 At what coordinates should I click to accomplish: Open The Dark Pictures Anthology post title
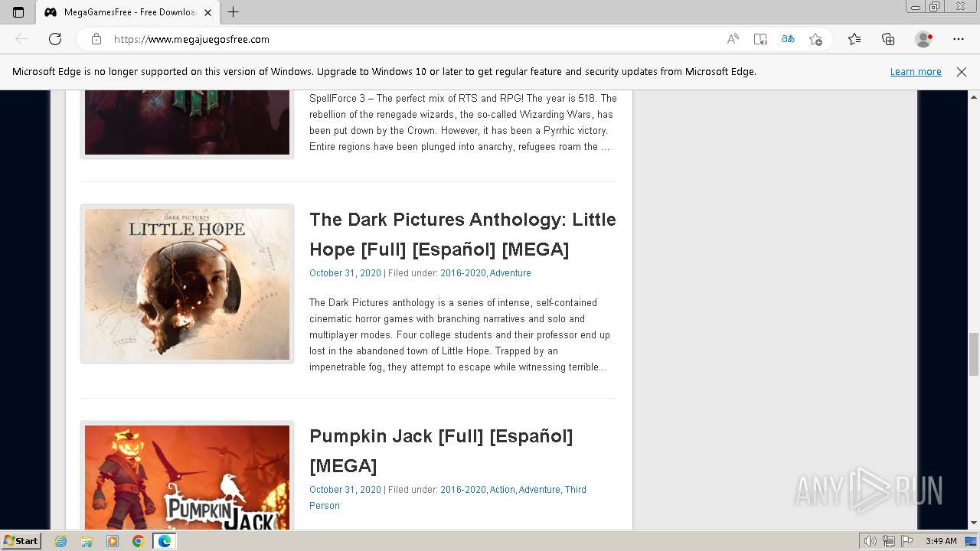click(462, 234)
